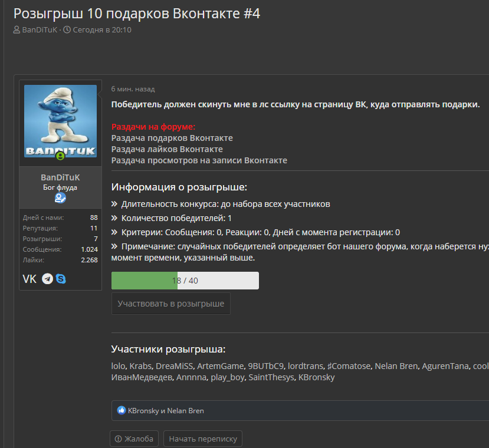The image size is (489, 448).
Task: Click the blue user badge under Бог флуда
Action: [60, 198]
